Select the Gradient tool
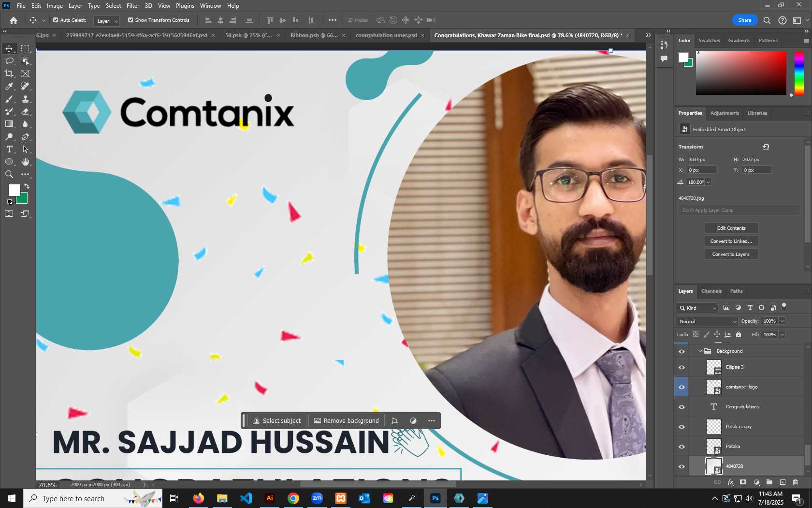The height and width of the screenshot is (508, 812). (9, 124)
